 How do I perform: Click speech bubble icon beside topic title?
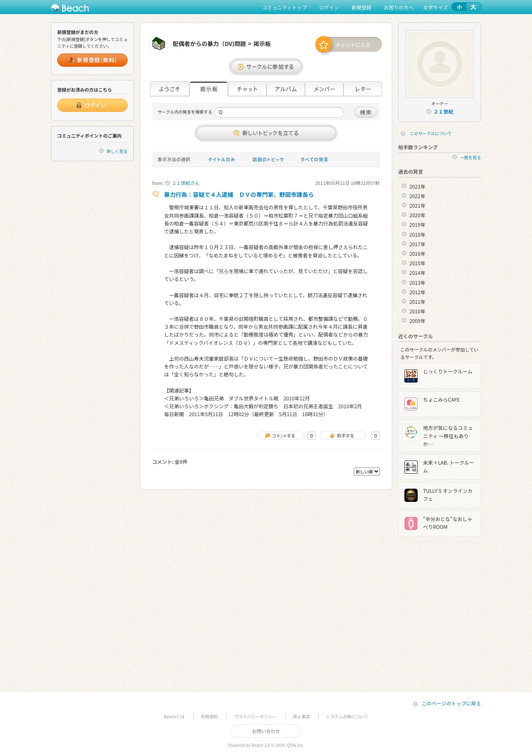tap(156, 194)
